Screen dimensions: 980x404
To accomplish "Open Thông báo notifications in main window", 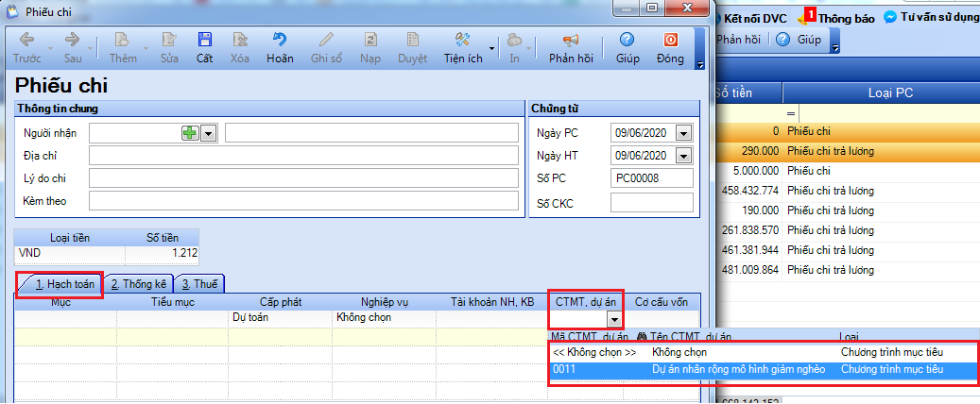I will 839,18.
